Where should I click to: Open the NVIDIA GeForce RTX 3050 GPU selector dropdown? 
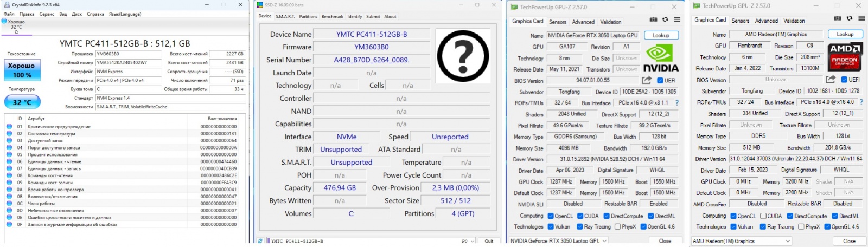tap(558, 240)
